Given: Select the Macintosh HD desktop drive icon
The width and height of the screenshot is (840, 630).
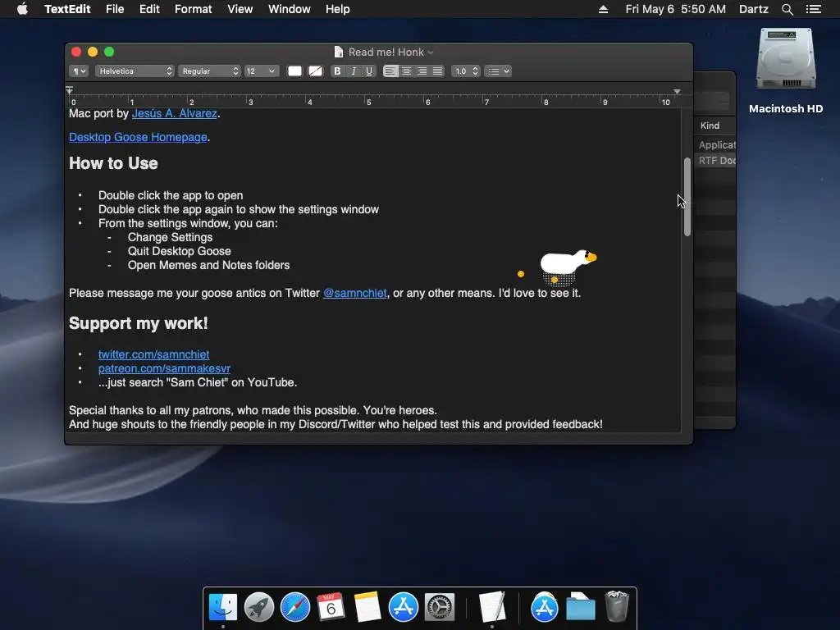Looking at the screenshot, I should [786, 59].
